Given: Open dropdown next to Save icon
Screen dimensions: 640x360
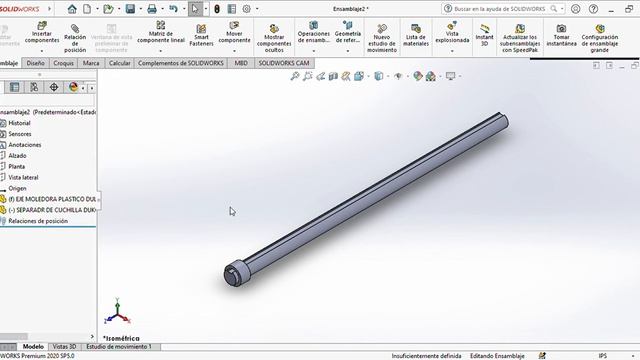Looking at the screenshot, I should tap(140, 9).
